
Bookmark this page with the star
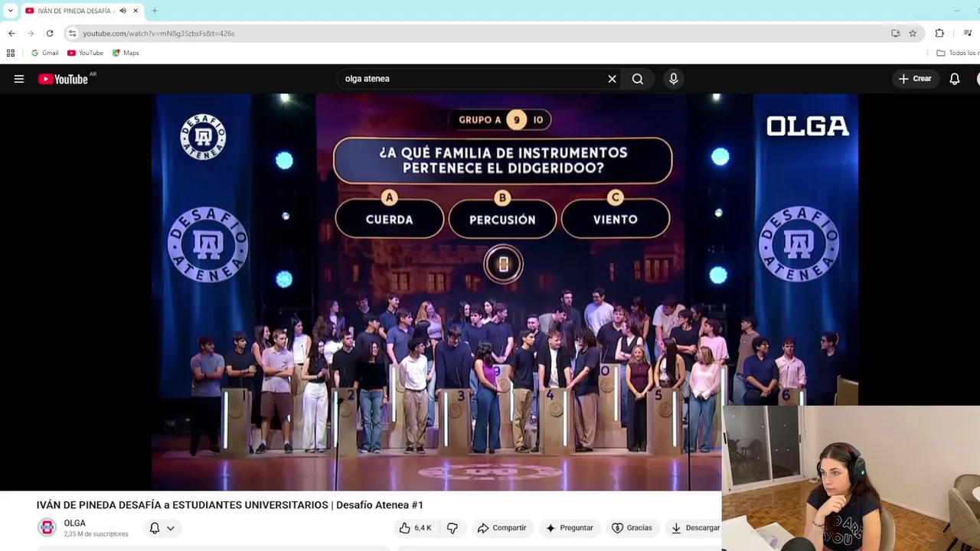click(x=913, y=33)
